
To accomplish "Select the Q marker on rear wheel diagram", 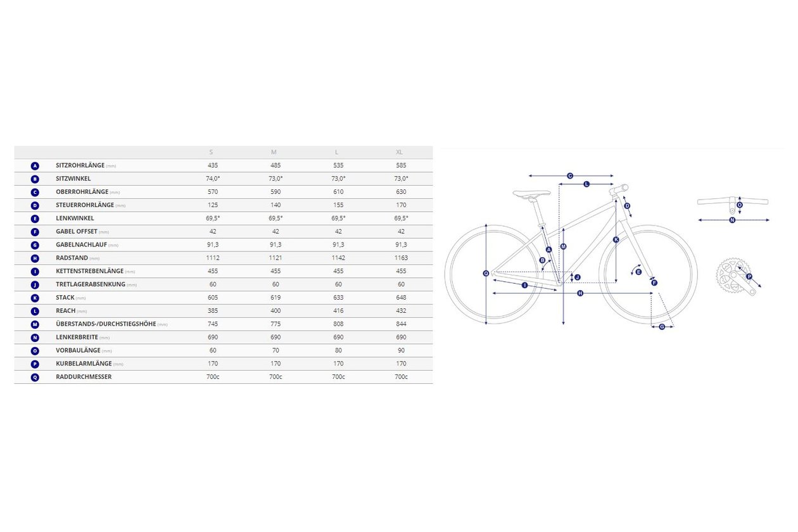I will (x=486, y=274).
